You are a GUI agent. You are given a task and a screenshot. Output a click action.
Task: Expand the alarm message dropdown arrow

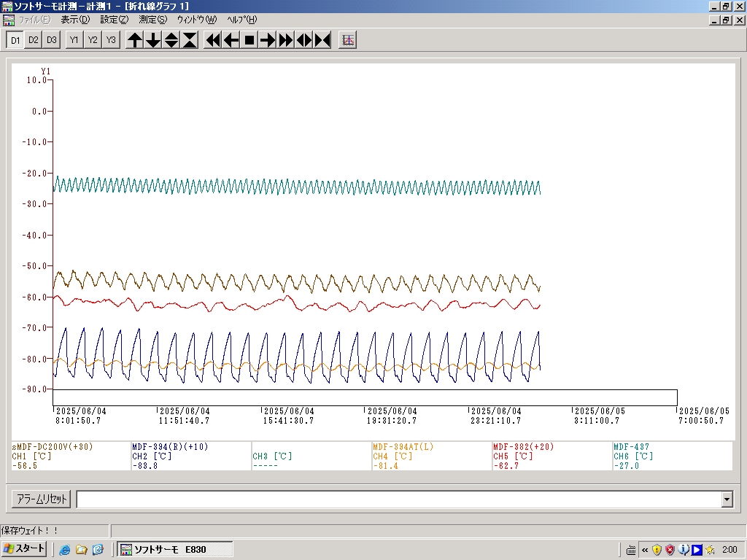(x=727, y=499)
